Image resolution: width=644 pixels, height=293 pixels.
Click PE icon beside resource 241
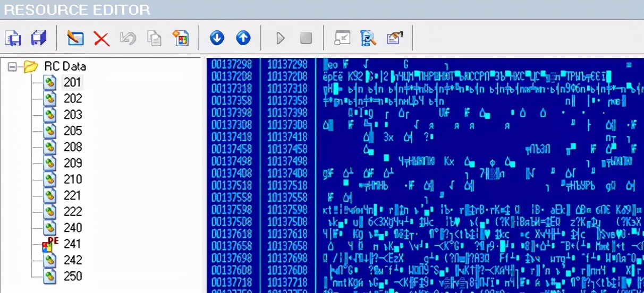[50, 244]
